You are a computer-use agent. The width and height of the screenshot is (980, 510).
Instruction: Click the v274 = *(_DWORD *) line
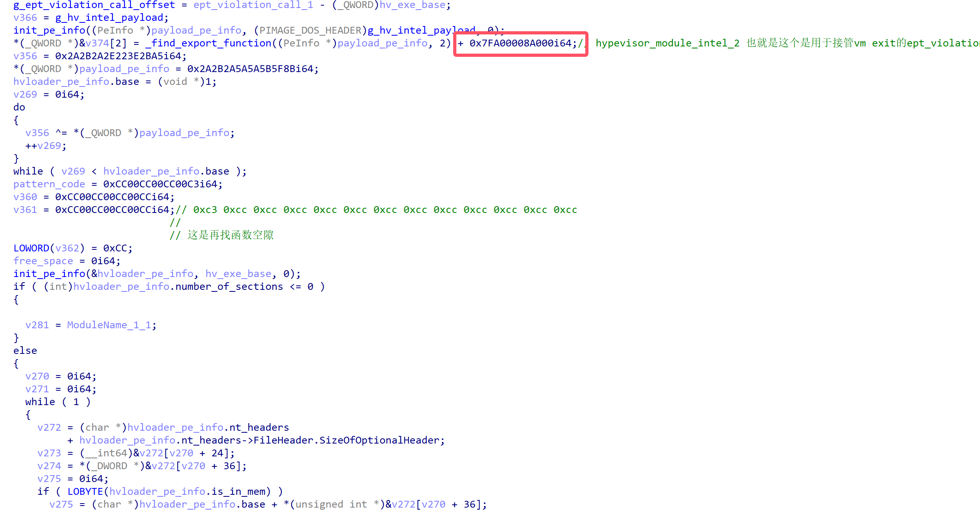click(142, 466)
